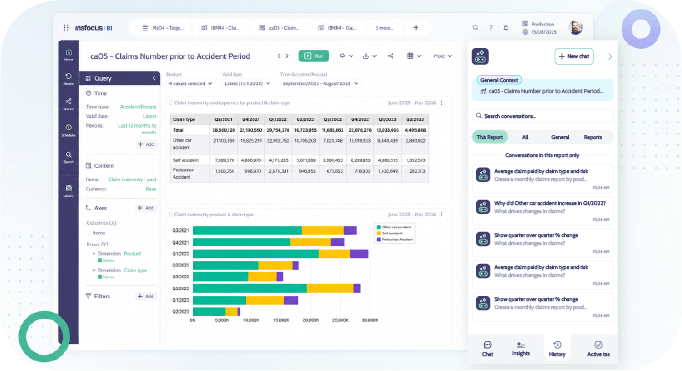682x371 pixels.
Task: Open the Home icon in the sidebar
Action: tap(68, 53)
